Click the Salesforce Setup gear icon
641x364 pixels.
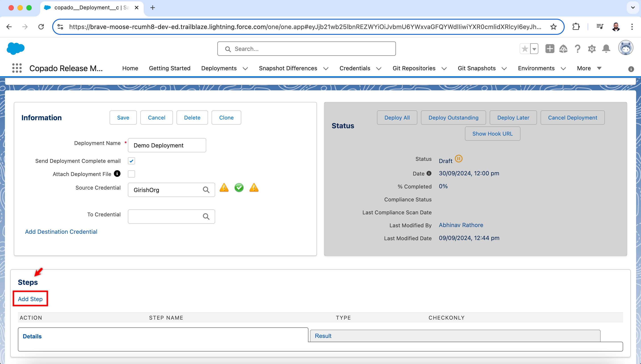pyautogui.click(x=592, y=49)
